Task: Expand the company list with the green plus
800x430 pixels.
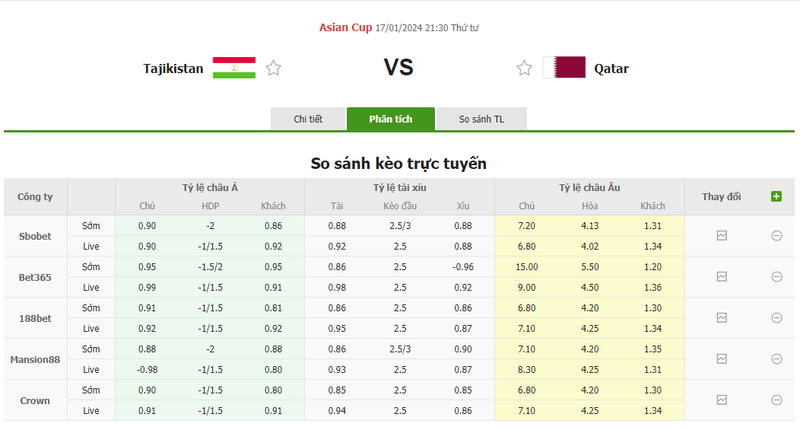Action: (776, 196)
